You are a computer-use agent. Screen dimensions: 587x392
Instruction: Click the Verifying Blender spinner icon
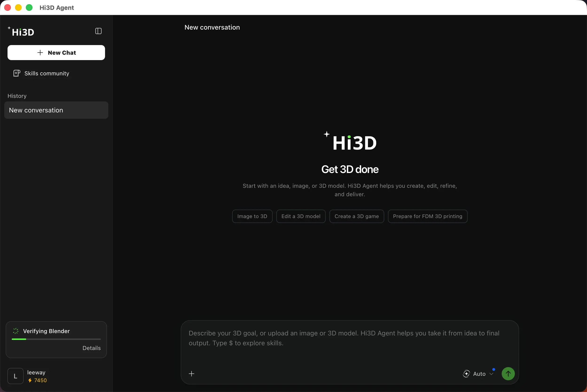(x=16, y=331)
